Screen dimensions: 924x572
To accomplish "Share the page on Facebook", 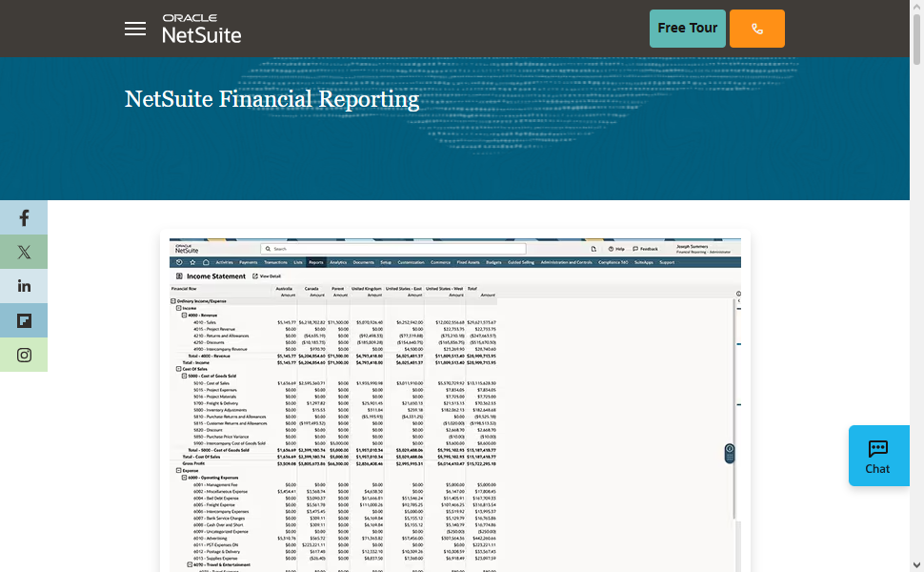I will point(24,217).
